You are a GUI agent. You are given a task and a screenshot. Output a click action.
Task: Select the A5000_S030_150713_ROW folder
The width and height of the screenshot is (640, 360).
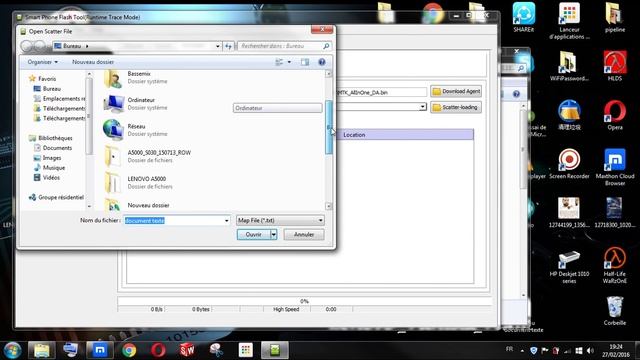[159, 156]
